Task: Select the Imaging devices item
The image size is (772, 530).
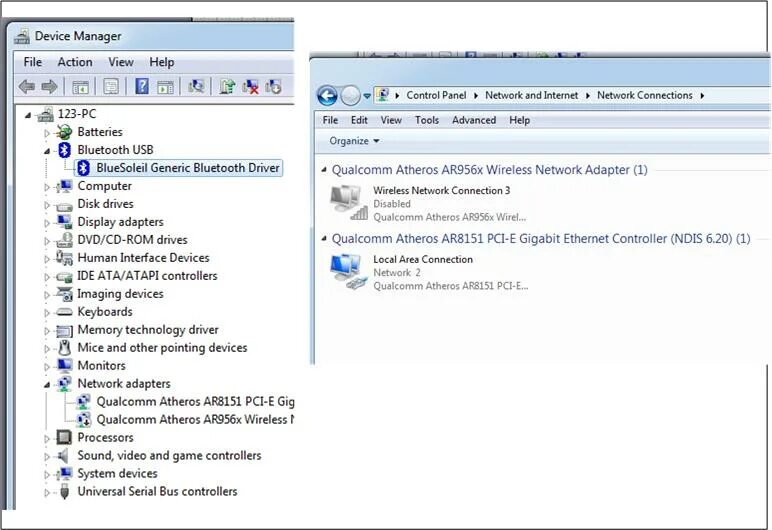Action: (x=120, y=294)
